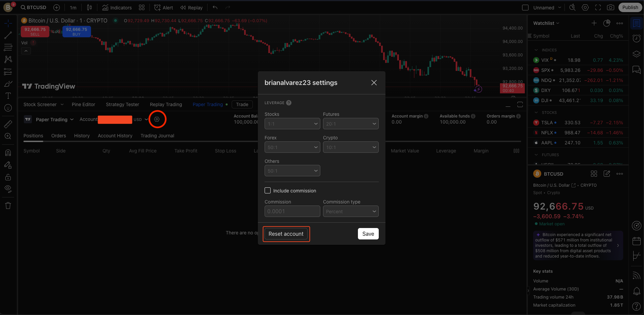Toggle hide all drawings eye icon
Image resolution: width=644 pixels, height=315 pixels.
click(x=8, y=188)
